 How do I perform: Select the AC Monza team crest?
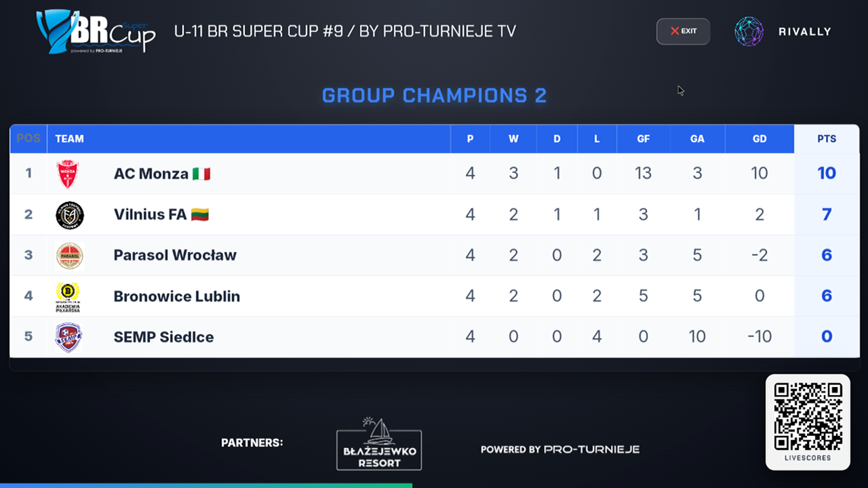click(68, 174)
